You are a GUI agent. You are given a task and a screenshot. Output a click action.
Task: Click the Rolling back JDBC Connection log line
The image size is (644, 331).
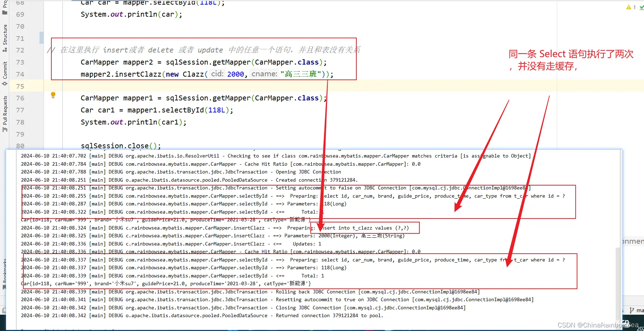(x=250, y=292)
